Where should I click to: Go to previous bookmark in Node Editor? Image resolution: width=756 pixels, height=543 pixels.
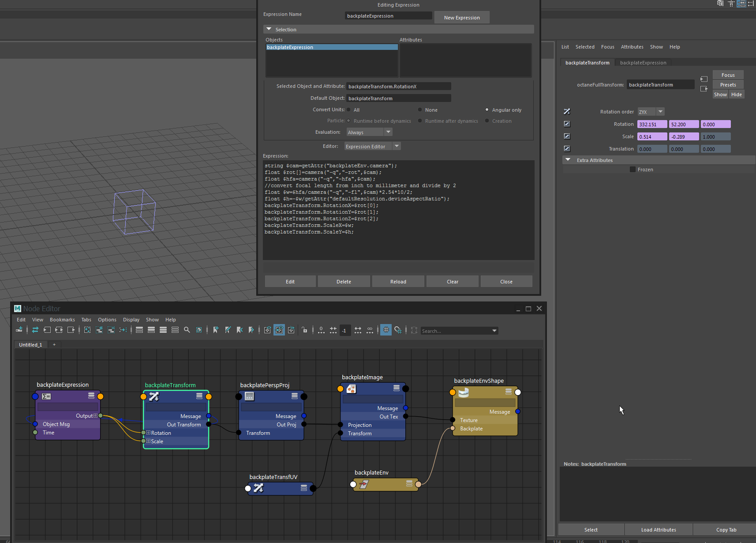(x=240, y=330)
